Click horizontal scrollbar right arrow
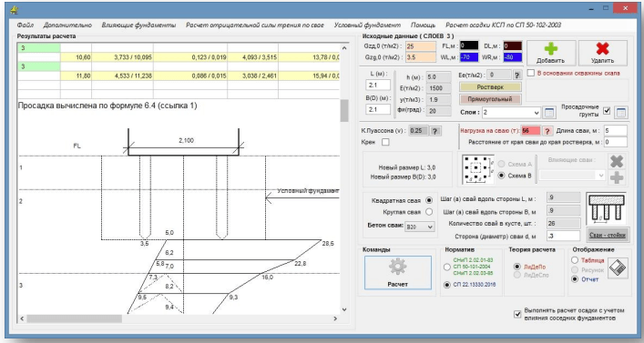 click(x=335, y=318)
